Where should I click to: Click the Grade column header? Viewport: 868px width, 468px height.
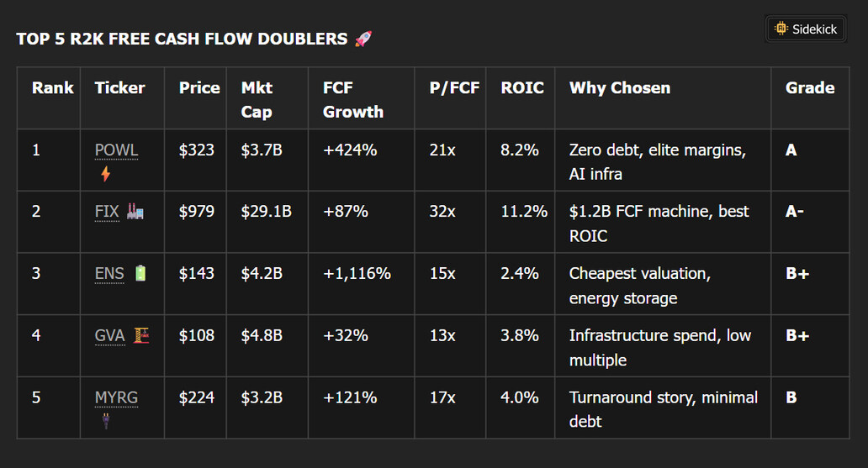pyautogui.click(x=810, y=87)
